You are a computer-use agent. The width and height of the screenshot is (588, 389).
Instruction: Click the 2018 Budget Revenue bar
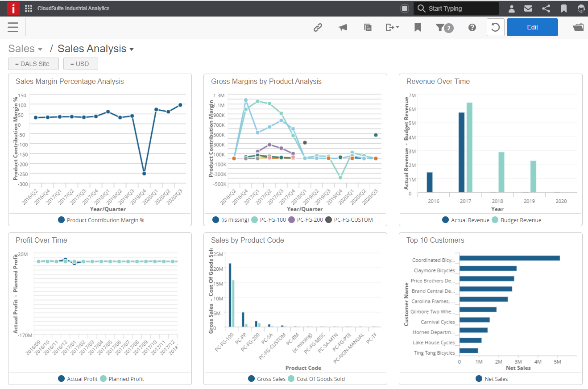[x=501, y=172]
